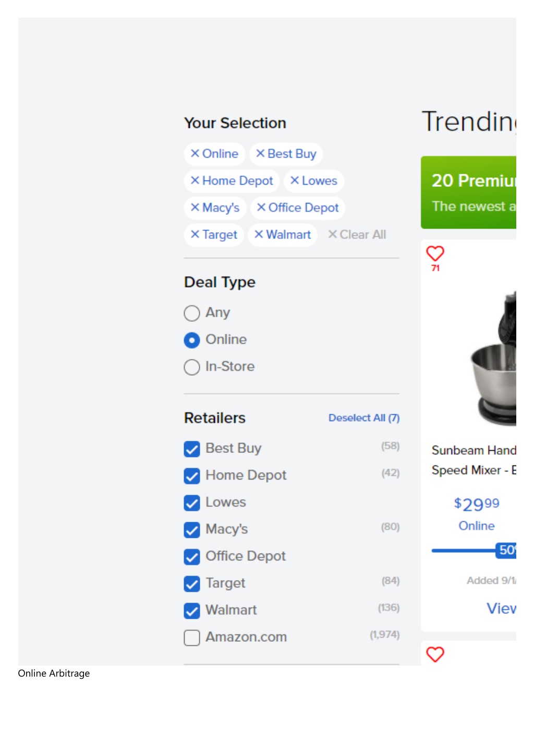The width and height of the screenshot is (534, 756).
Task: Remove the Online filter chip
Action: (x=214, y=154)
